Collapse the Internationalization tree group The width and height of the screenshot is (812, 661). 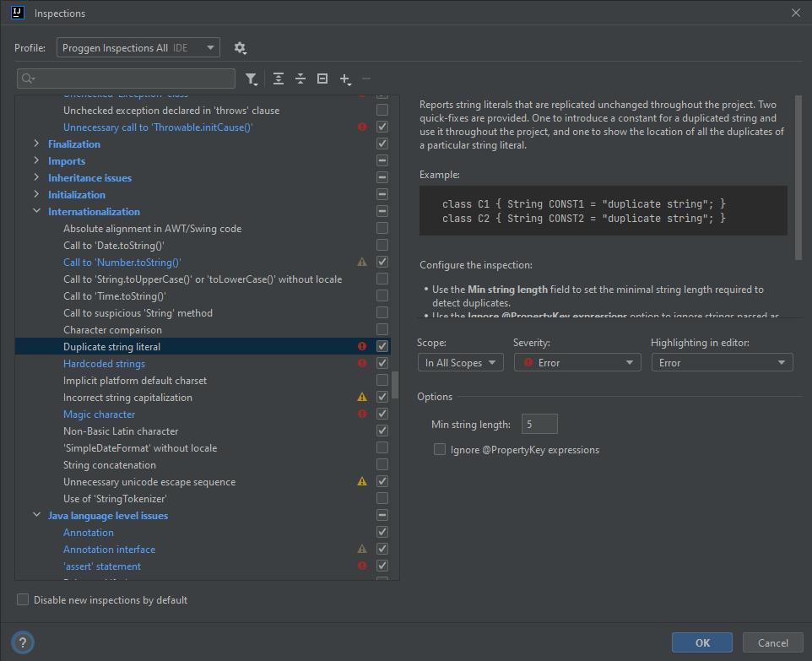coord(36,211)
